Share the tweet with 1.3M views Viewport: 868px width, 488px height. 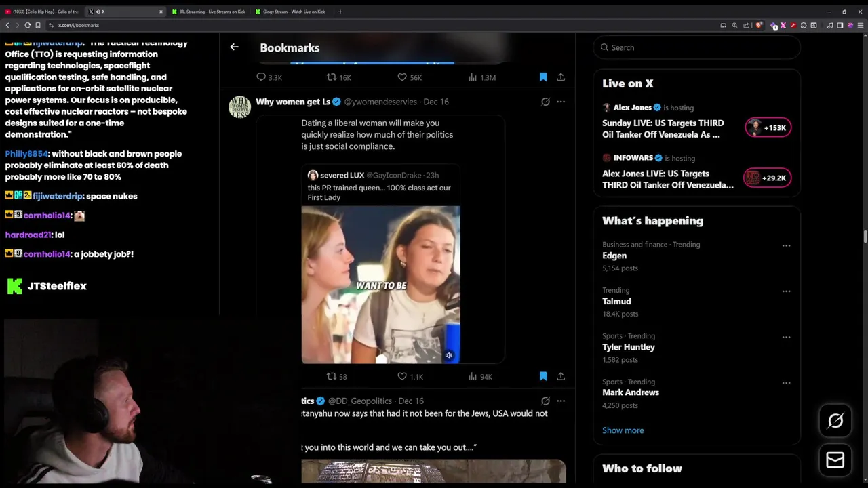pos(561,77)
